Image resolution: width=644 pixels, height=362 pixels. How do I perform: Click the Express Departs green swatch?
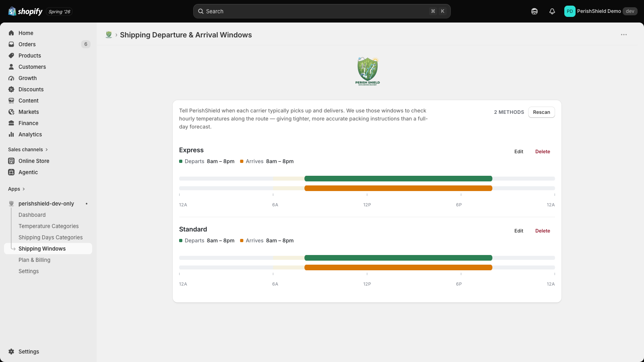point(181,161)
